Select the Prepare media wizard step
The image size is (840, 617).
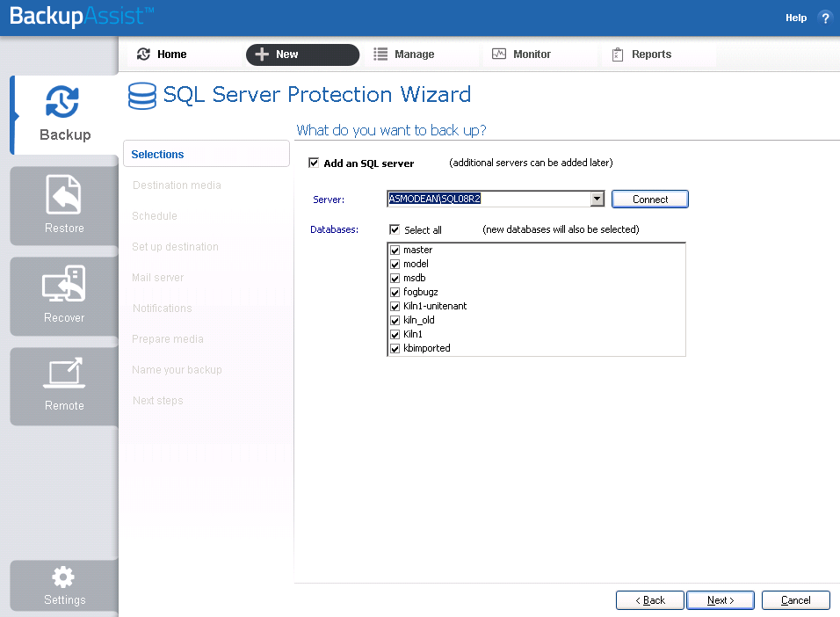pos(168,339)
